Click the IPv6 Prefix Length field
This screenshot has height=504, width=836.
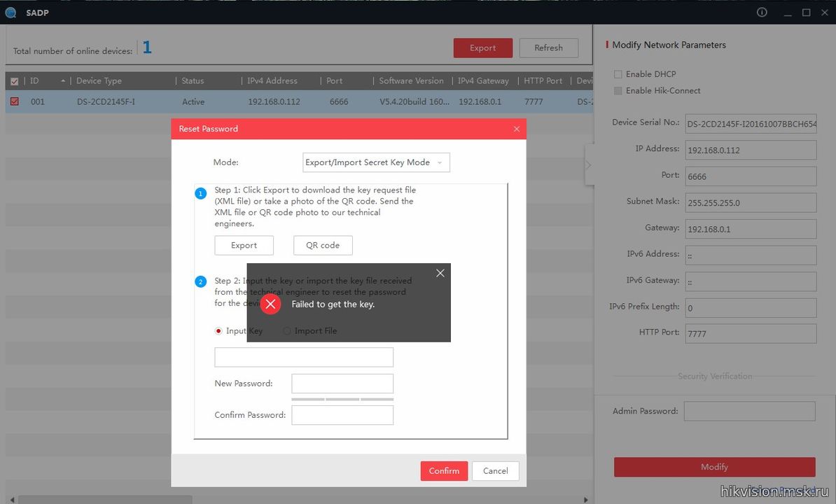(x=751, y=308)
